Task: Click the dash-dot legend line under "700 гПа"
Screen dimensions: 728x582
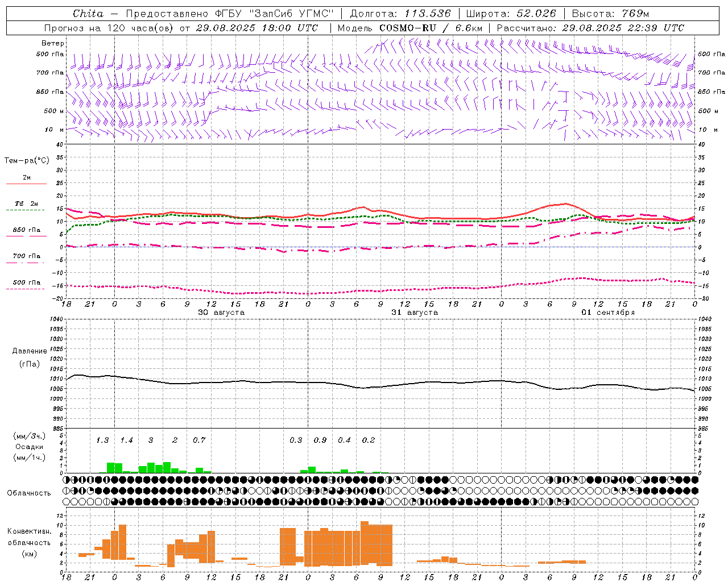Action: [26, 263]
